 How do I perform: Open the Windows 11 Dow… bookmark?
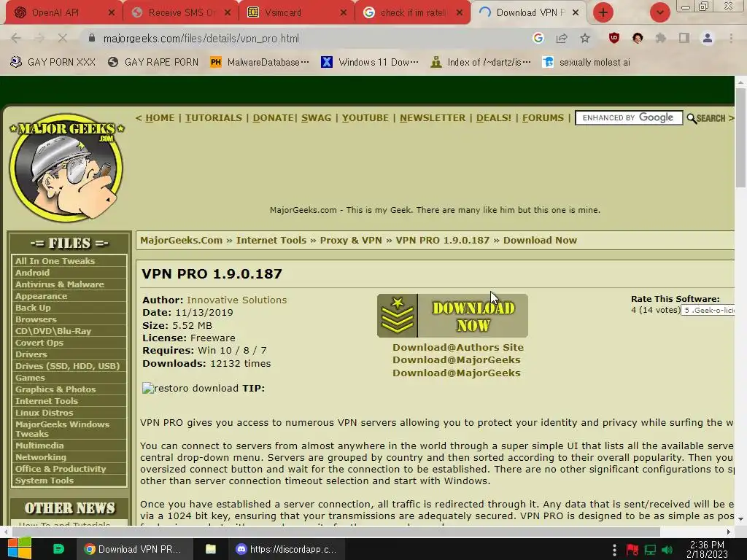tap(370, 62)
